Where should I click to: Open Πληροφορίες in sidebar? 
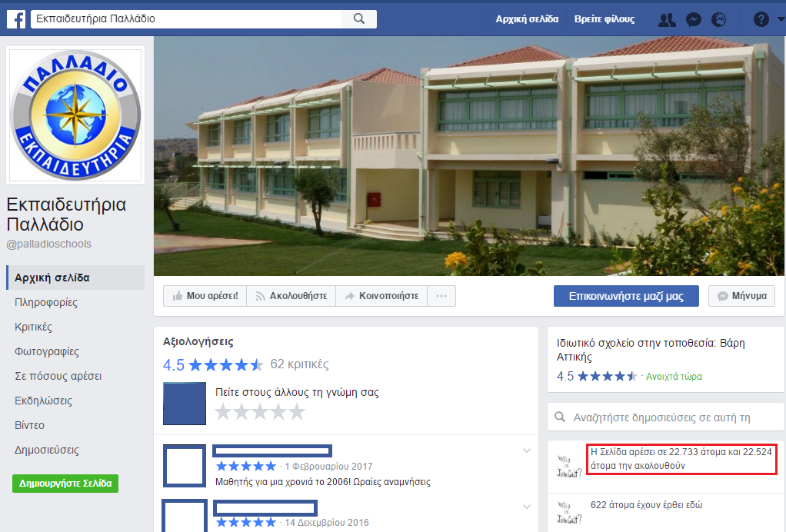pyautogui.click(x=46, y=302)
